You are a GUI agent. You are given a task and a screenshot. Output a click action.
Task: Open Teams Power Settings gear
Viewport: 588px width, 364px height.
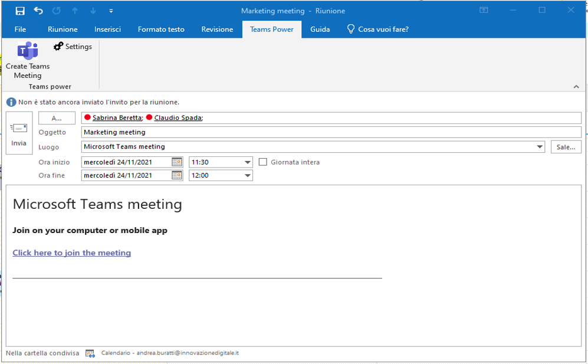coord(58,47)
